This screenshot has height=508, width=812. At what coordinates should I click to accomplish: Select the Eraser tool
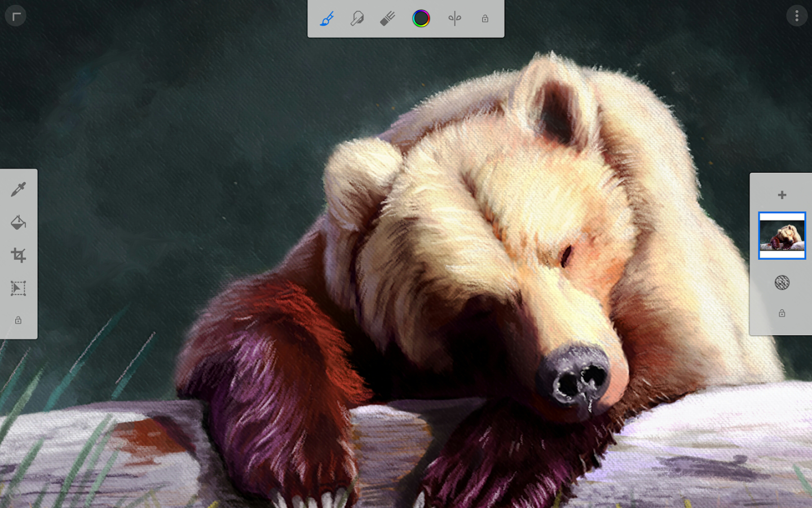point(387,19)
